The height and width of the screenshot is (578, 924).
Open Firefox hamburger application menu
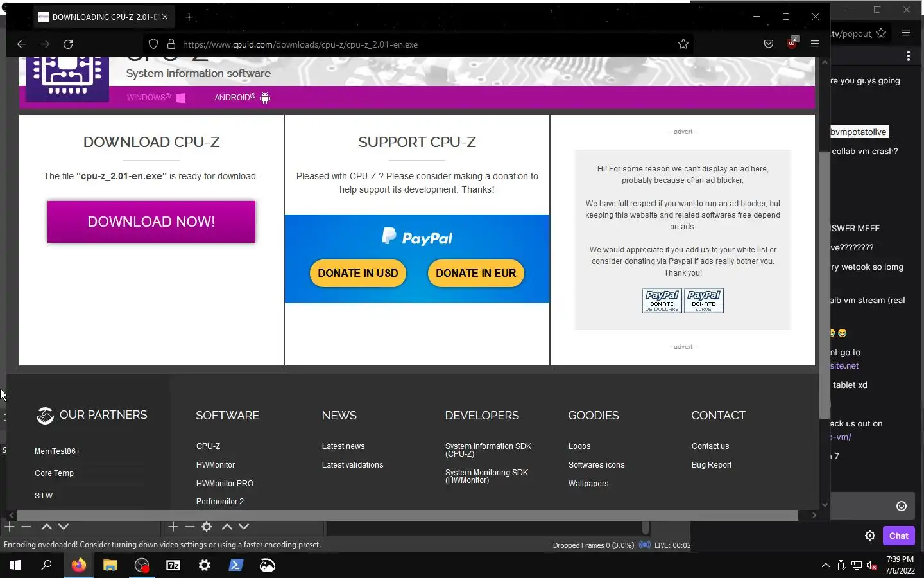click(x=815, y=44)
